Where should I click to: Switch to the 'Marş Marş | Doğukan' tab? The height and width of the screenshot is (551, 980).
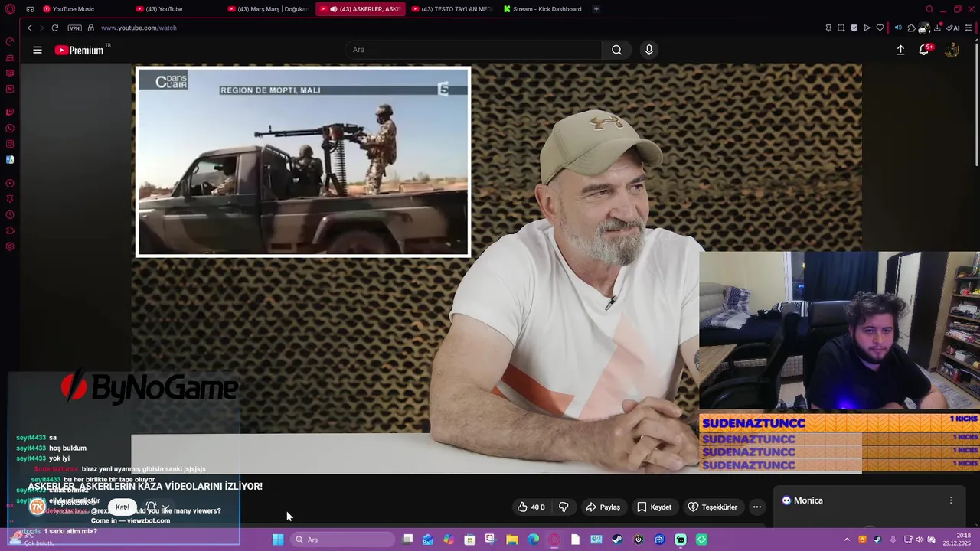pos(268,9)
